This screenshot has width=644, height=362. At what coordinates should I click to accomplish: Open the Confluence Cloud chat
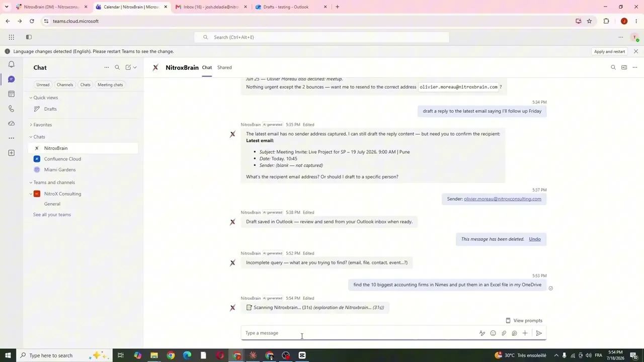pyautogui.click(x=83, y=159)
